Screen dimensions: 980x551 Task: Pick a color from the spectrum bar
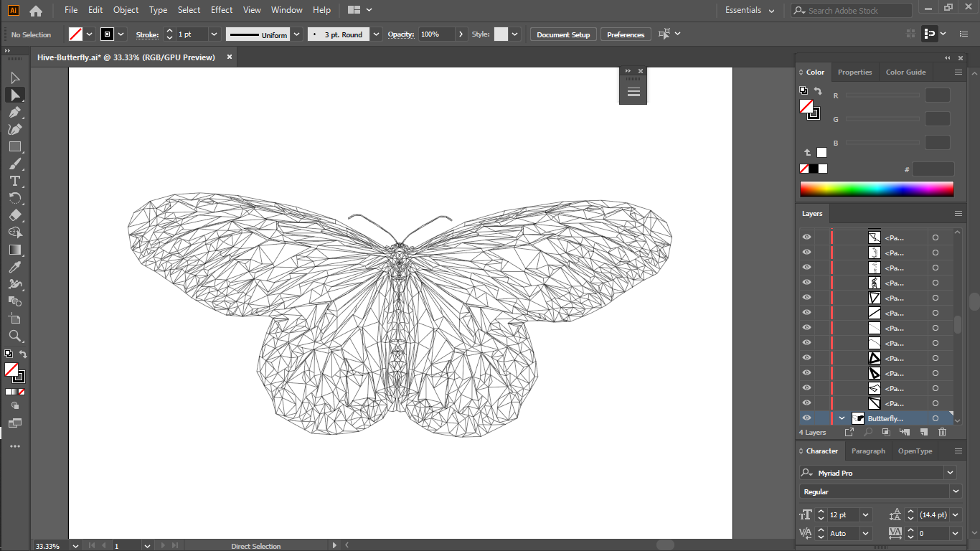(877, 189)
